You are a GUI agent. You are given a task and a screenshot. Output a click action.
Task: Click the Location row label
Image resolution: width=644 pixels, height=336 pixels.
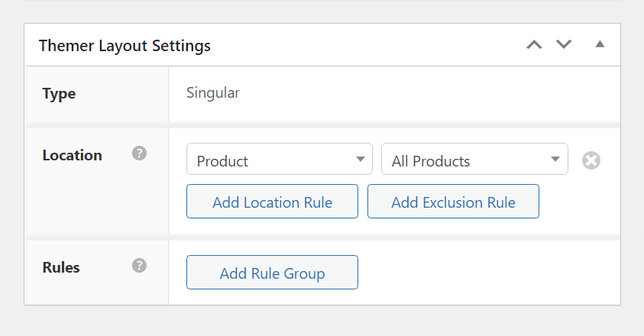pyautogui.click(x=72, y=155)
